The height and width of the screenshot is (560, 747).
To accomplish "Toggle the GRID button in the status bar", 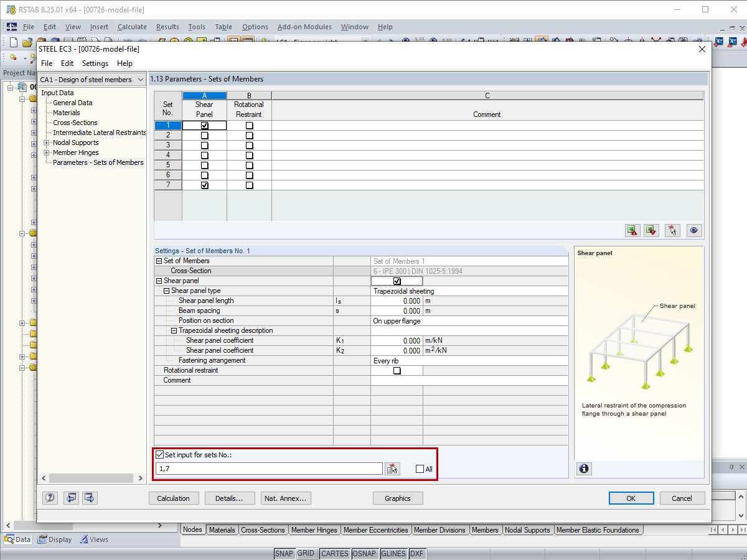I will pyautogui.click(x=306, y=553).
